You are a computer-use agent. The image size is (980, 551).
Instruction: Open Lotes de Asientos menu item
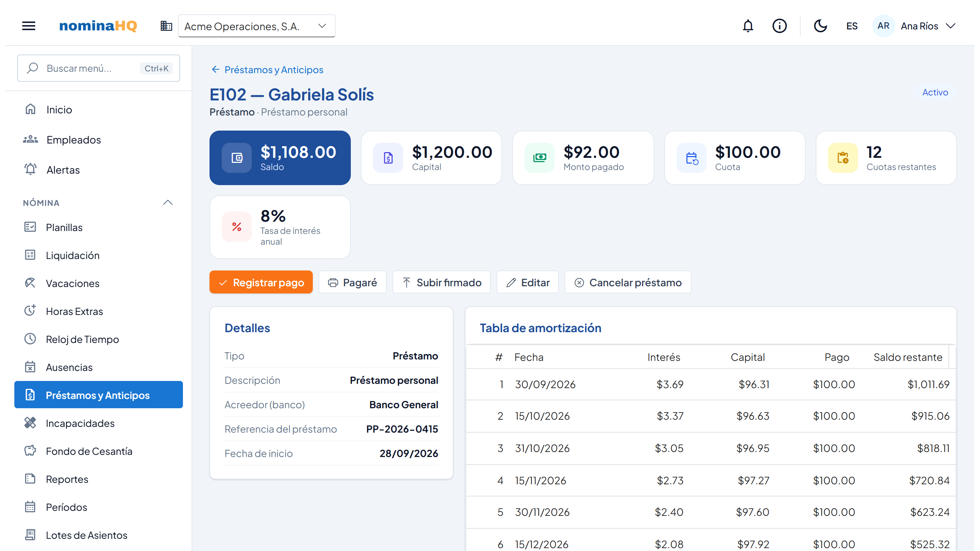99,535
